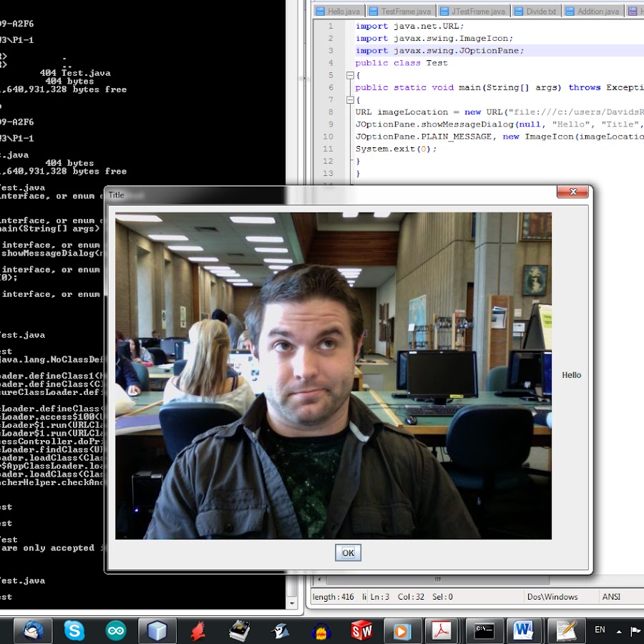Open VirtualBox cube icon in taskbar
Viewport: 644px width, 644px height.
tap(157, 630)
